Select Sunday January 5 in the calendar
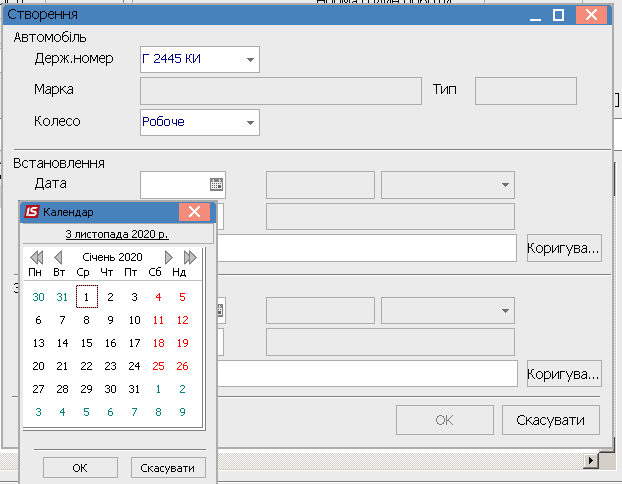The height and width of the screenshot is (484, 622). pyautogui.click(x=182, y=297)
